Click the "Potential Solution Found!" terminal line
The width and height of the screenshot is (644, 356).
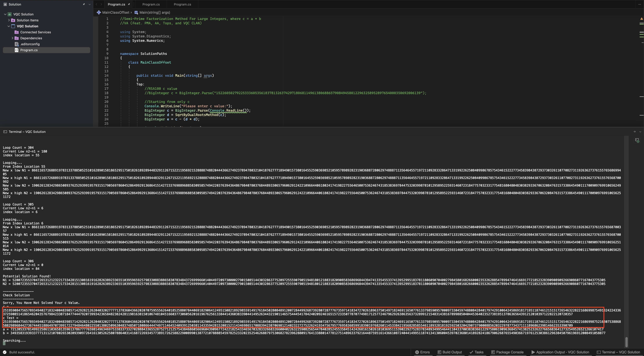pos(27,276)
